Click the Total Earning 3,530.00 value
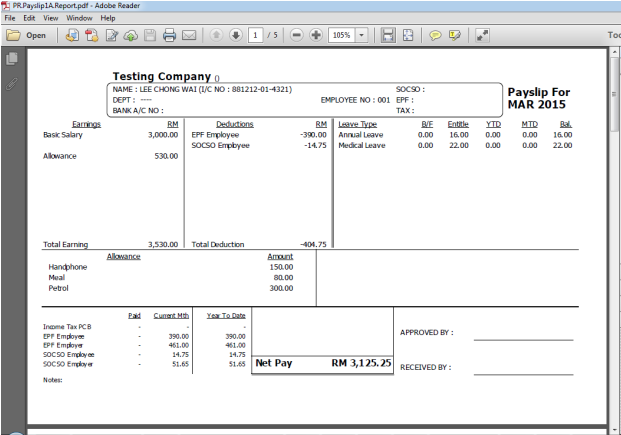Image resolution: width=621 pixels, height=435 pixels. [x=163, y=244]
